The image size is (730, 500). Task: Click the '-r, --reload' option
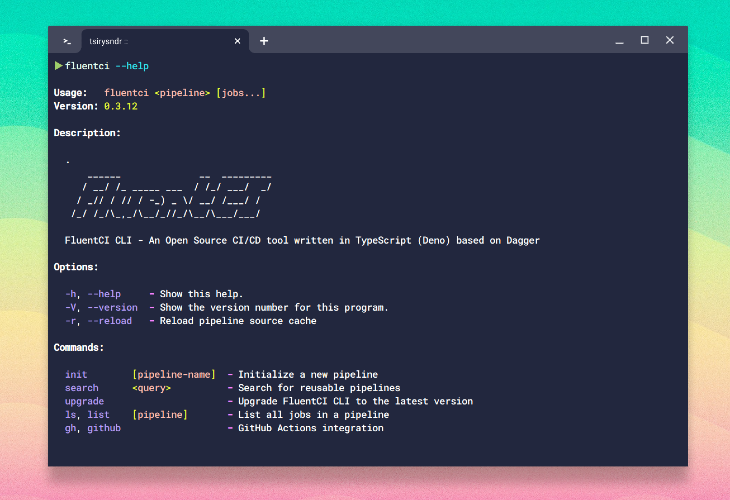pos(98,321)
